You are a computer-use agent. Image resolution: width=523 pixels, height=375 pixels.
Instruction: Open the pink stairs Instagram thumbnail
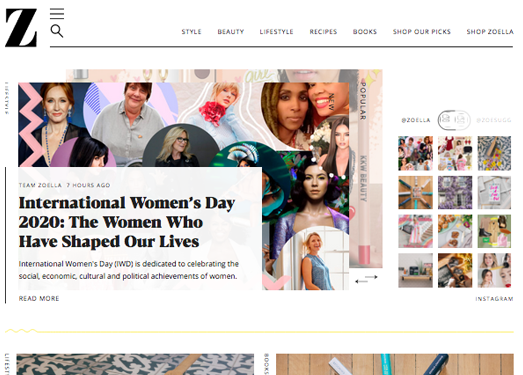pos(416,231)
